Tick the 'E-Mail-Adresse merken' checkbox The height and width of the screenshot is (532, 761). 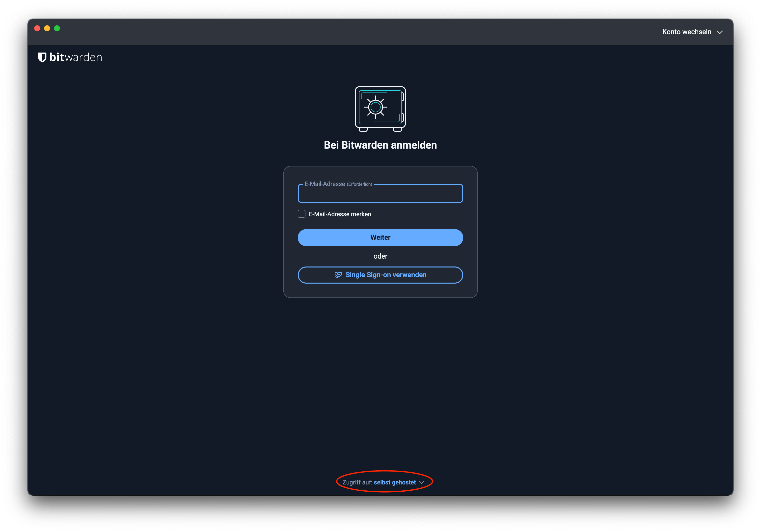301,214
